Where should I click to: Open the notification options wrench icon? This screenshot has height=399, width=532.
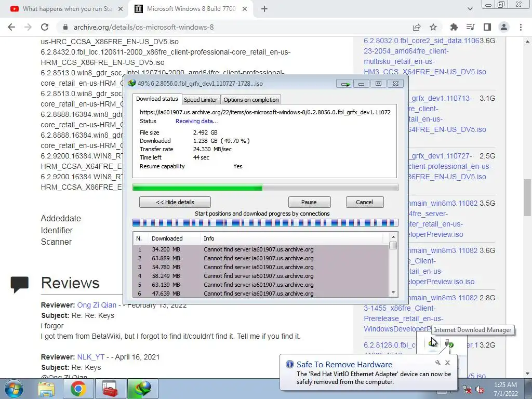[437, 363]
